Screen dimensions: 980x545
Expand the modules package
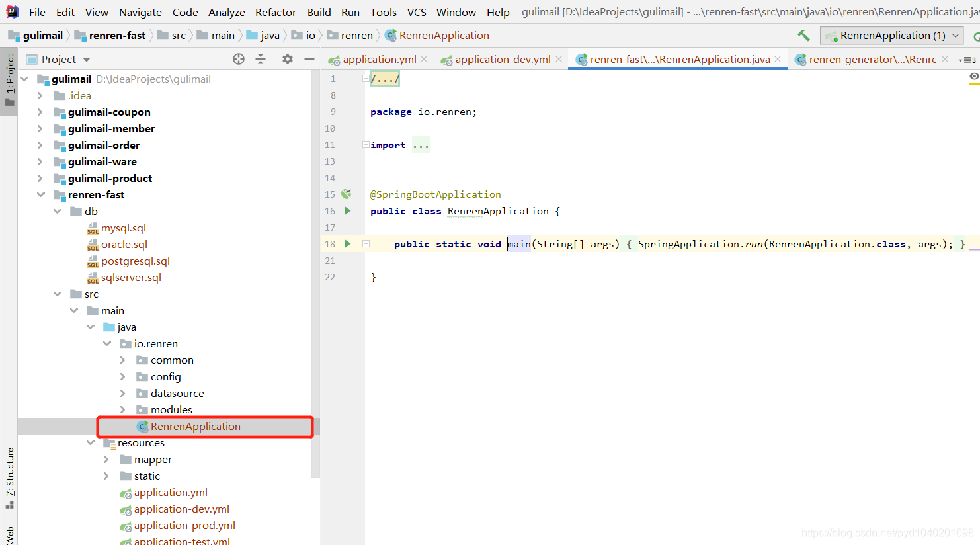(x=123, y=409)
